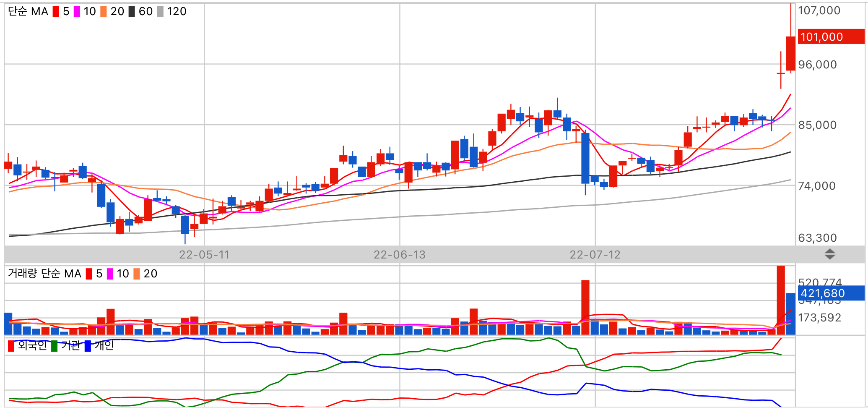Click the 63,300 price axis label
This screenshot has height=410, width=868.
(x=817, y=238)
